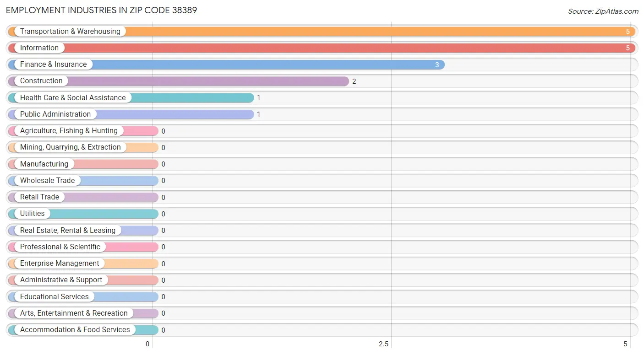Click value 0 beside Arts, Entertainment & Recreation bar
Screen dimensions: 644x355
coord(164,313)
